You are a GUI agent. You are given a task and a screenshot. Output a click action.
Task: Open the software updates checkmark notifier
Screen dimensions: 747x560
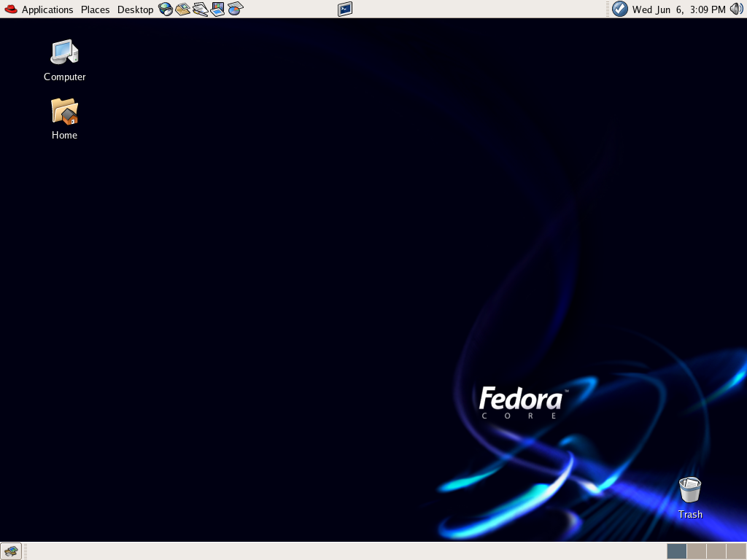tap(620, 9)
